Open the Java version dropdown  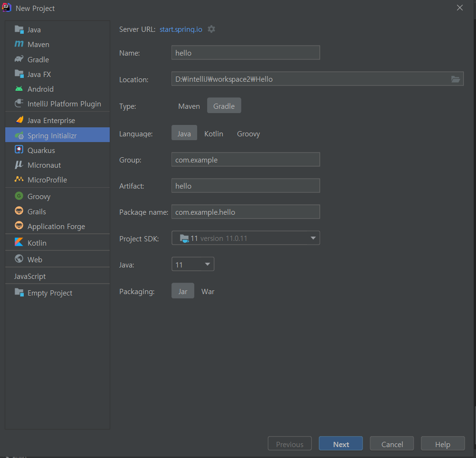click(x=193, y=264)
